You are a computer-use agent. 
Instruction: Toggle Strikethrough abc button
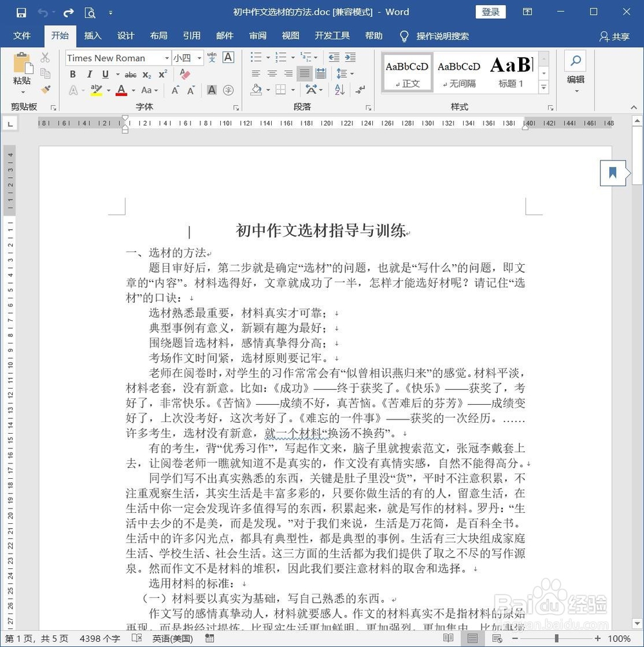pyautogui.click(x=130, y=75)
